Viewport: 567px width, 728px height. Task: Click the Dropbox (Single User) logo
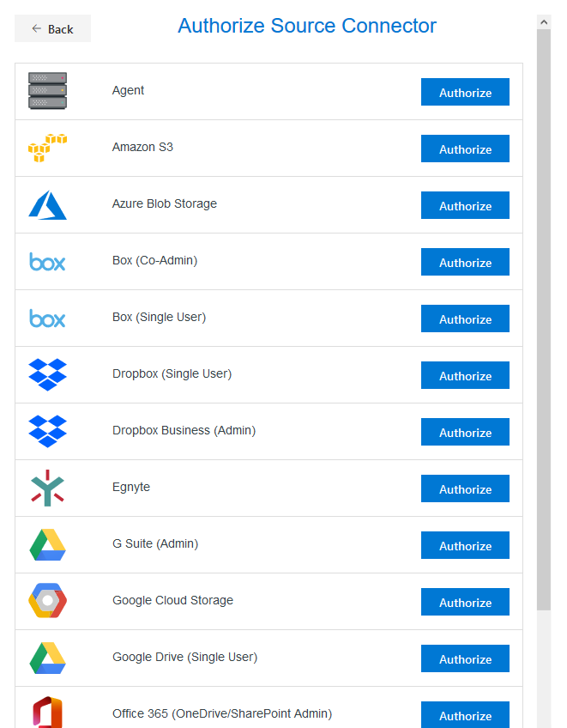click(x=47, y=374)
